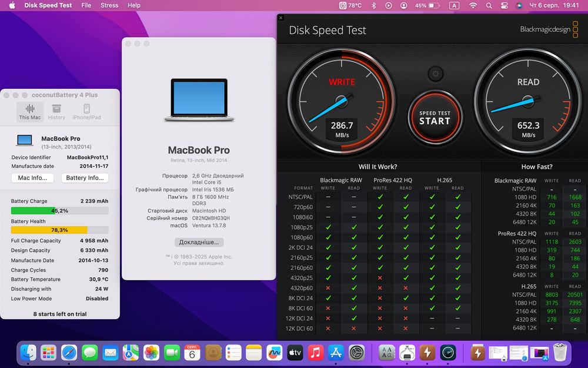Open Music from the Dock
The width and height of the screenshot is (588, 368).
click(315, 353)
